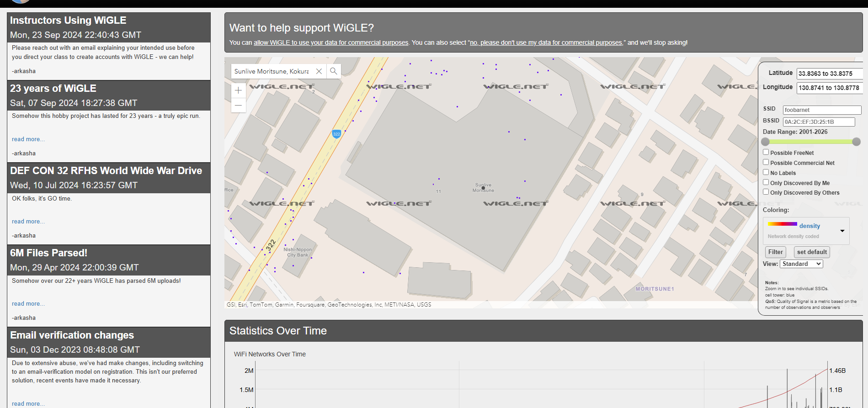The width and height of the screenshot is (868, 408).
Task: Open read more under Email verification changes
Action: [x=28, y=404]
